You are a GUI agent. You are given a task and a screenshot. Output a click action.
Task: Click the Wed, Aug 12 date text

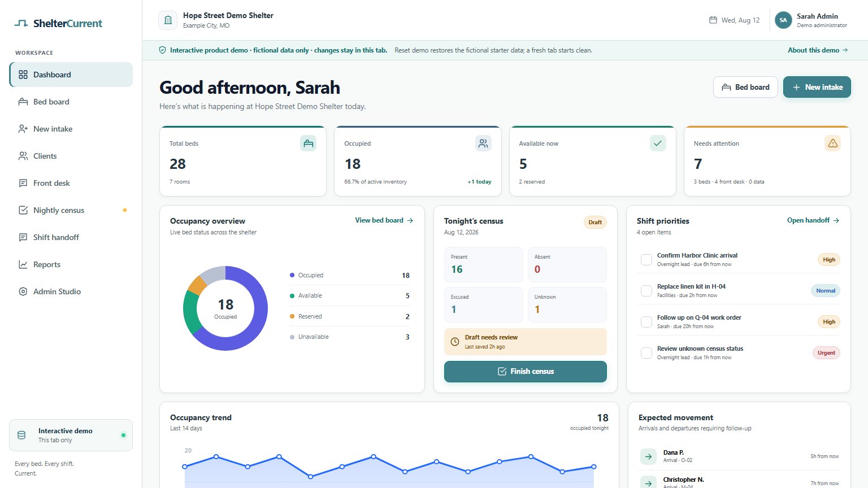(x=740, y=20)
